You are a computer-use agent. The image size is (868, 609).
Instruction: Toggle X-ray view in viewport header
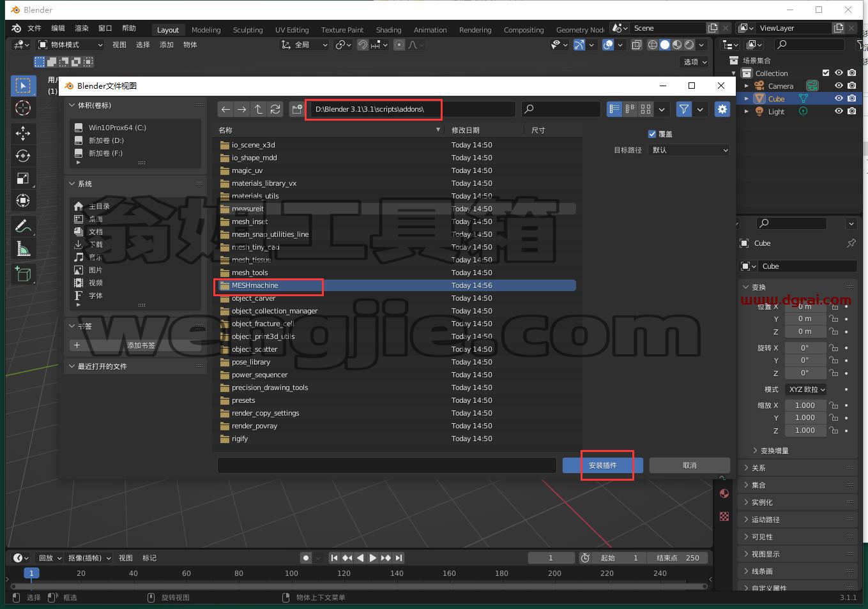coord(637,45)
